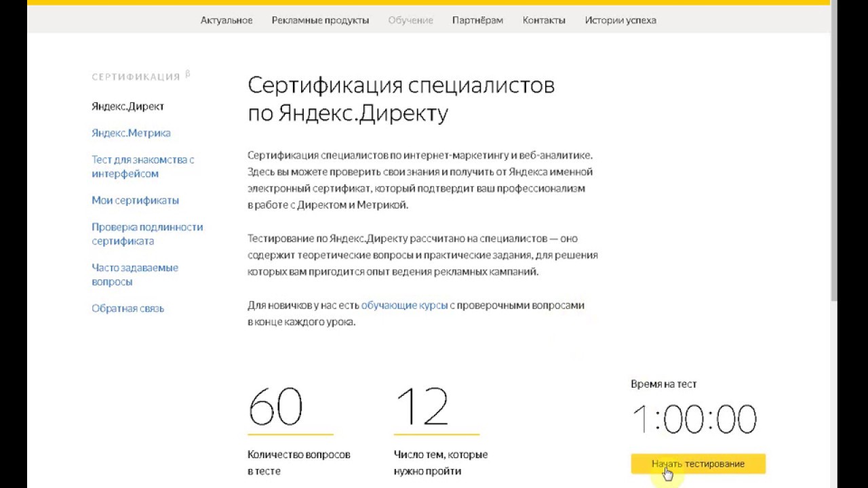The height and width of the screenshot is (488, 868).
Task: Click the Число тем, которые нужно пройти caption
Action: 441,463
